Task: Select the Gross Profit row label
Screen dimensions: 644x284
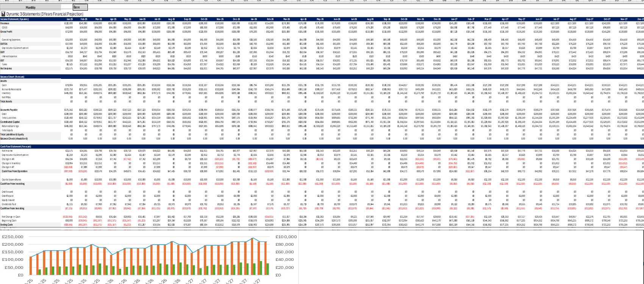Action: (x=6, y=32)
